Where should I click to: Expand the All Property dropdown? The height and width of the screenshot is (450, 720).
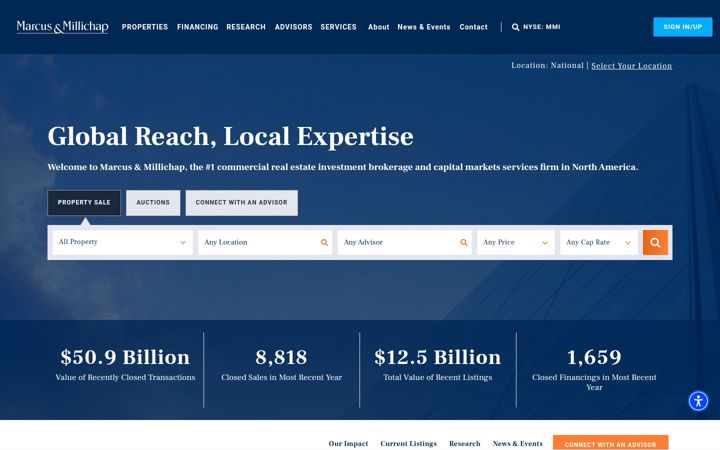coord(122,242)
